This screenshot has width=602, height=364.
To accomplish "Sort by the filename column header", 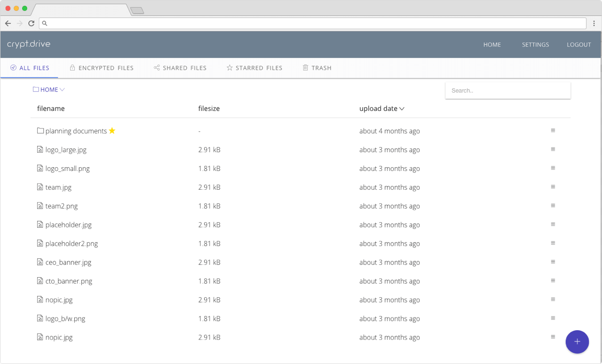I will [x=51, y=108].
